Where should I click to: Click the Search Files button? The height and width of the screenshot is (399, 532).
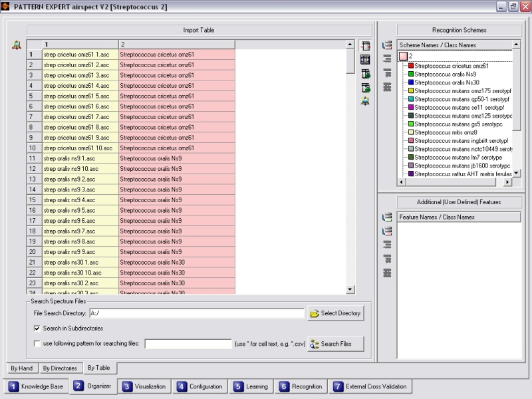pos(335,344)
